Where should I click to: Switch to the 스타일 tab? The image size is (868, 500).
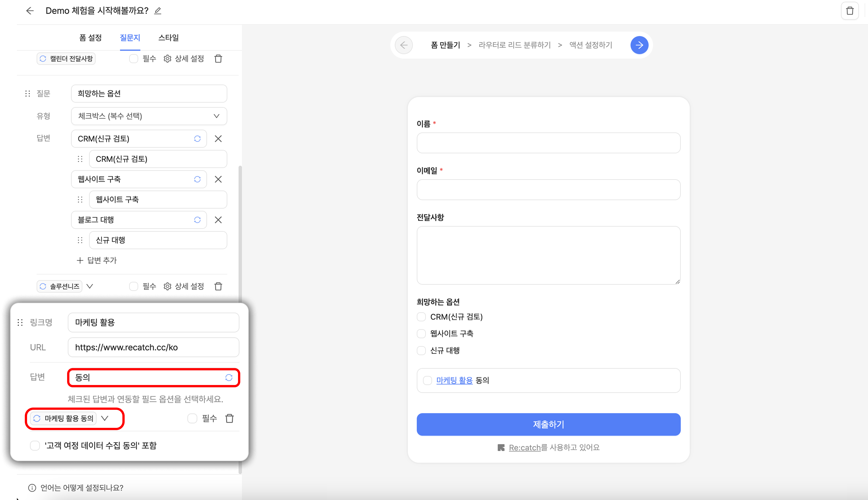tap(168, 38)
